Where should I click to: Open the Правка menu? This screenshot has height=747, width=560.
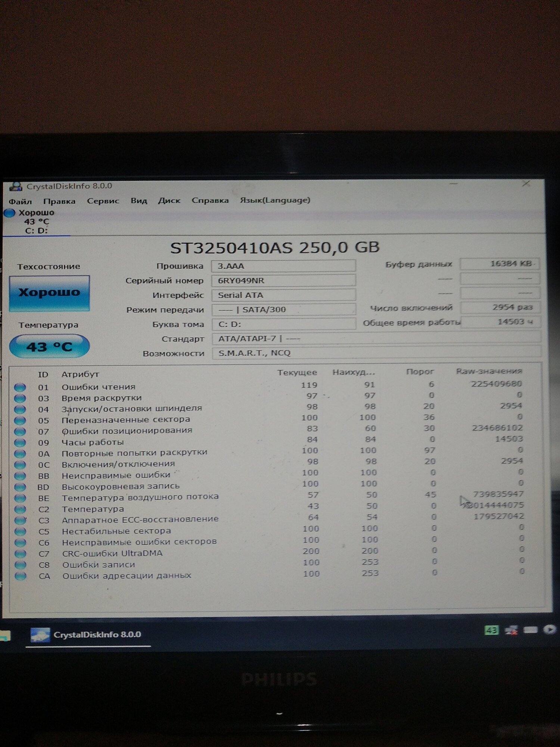tap(59, 201)
